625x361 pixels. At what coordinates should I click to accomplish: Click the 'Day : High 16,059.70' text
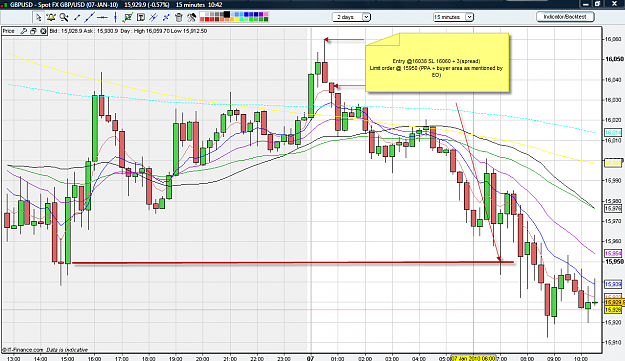pos(146,31)
